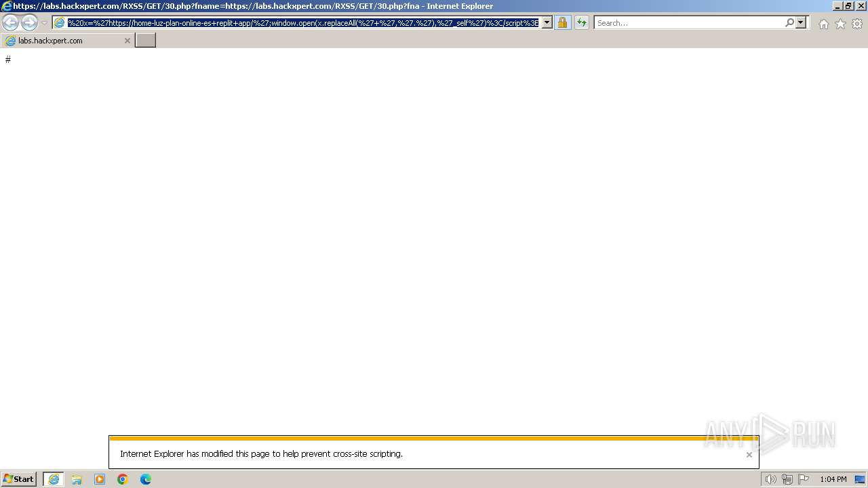Open a new tab button
The image size is (868, 488).
(x=146, y=41)
